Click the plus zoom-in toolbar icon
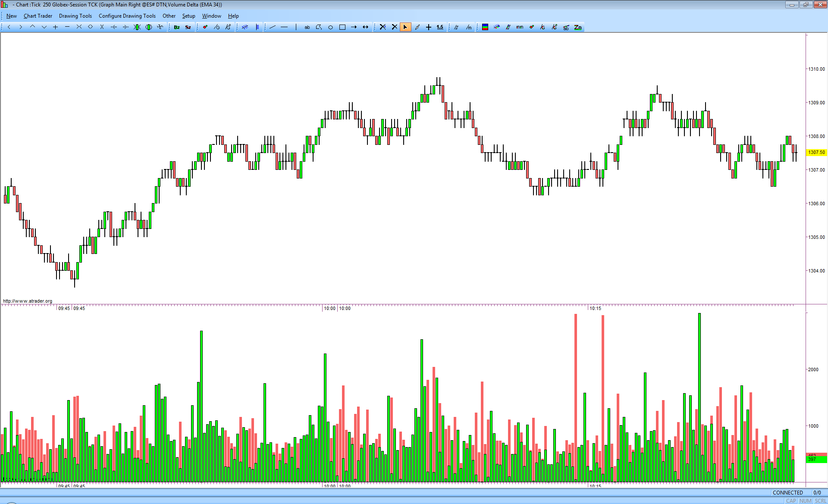This screenshot has width=828, height=504. [56, 27]
